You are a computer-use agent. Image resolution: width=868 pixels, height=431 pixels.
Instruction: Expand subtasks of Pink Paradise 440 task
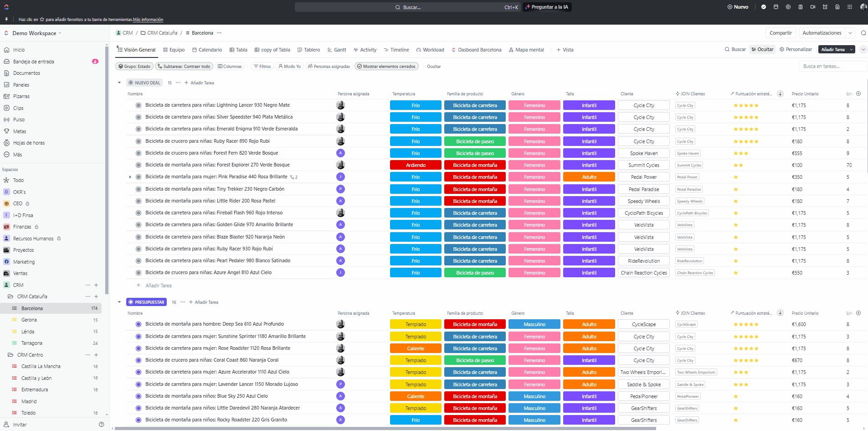(130, 177)
